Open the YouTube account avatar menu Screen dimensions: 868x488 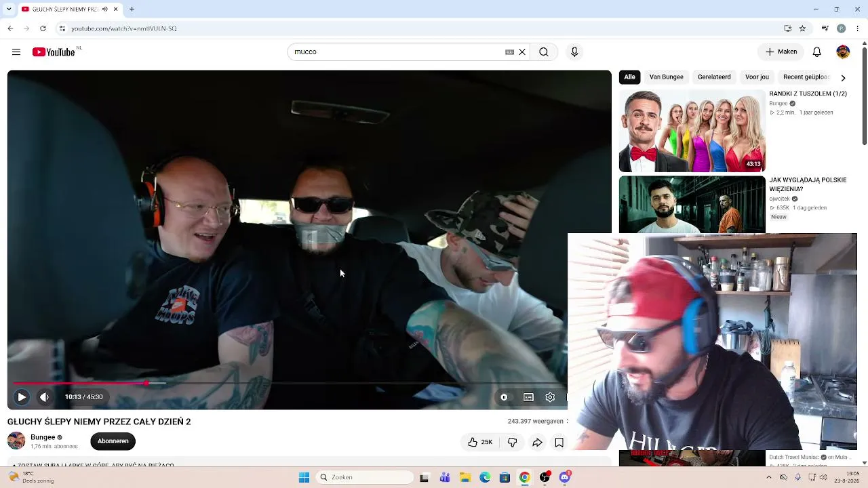tap(843, 52)
